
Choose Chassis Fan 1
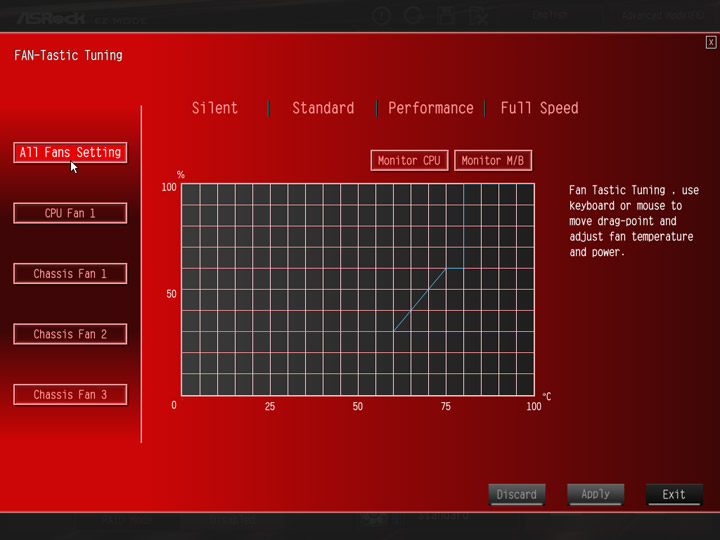(x=70, y=274)
